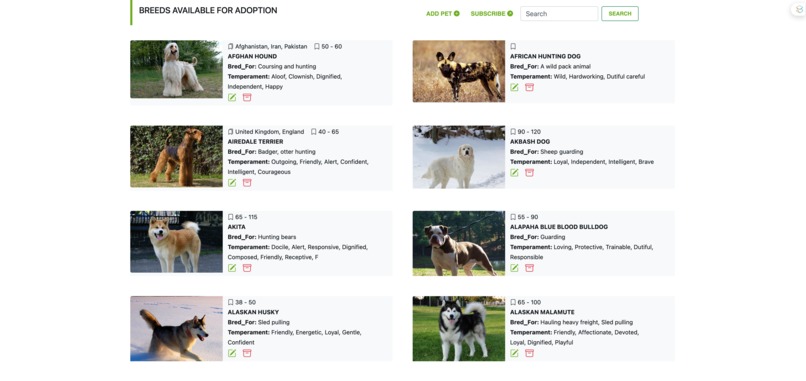Open the Airedale Terrier photo
806x381 pixels.
[176, 156]
